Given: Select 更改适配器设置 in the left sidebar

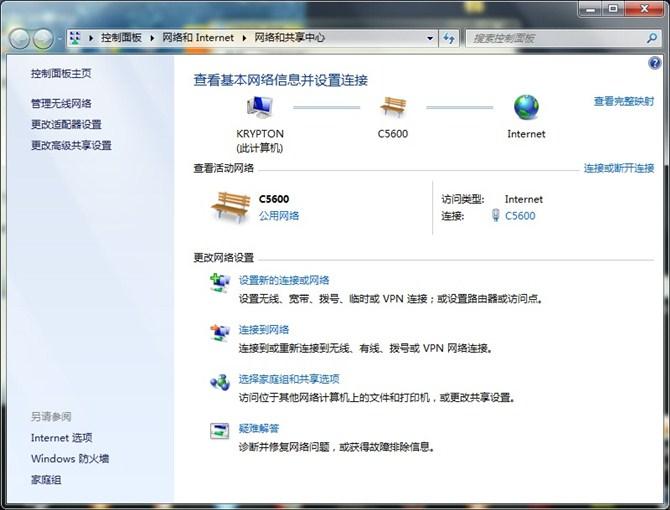Looking at the screenshot, I should pyautogui.click(x=66, y=124).
